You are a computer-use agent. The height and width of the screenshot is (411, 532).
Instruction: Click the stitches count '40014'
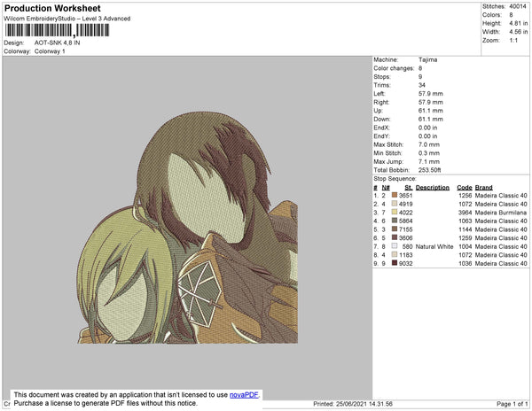click(518, 6)
